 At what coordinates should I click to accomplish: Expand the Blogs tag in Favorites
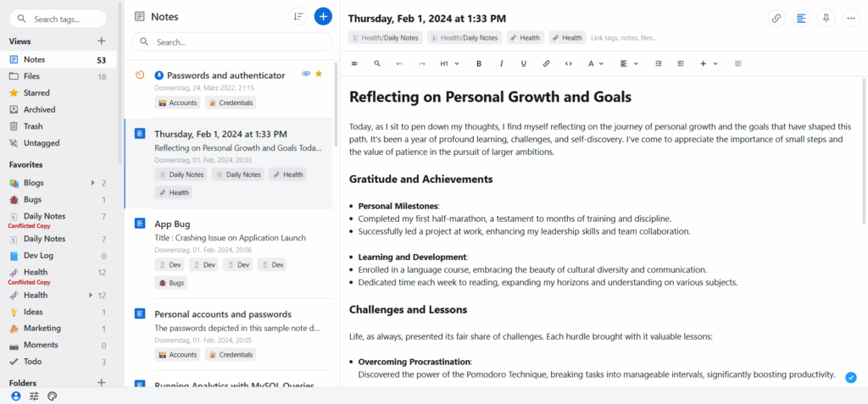[93, 183]
